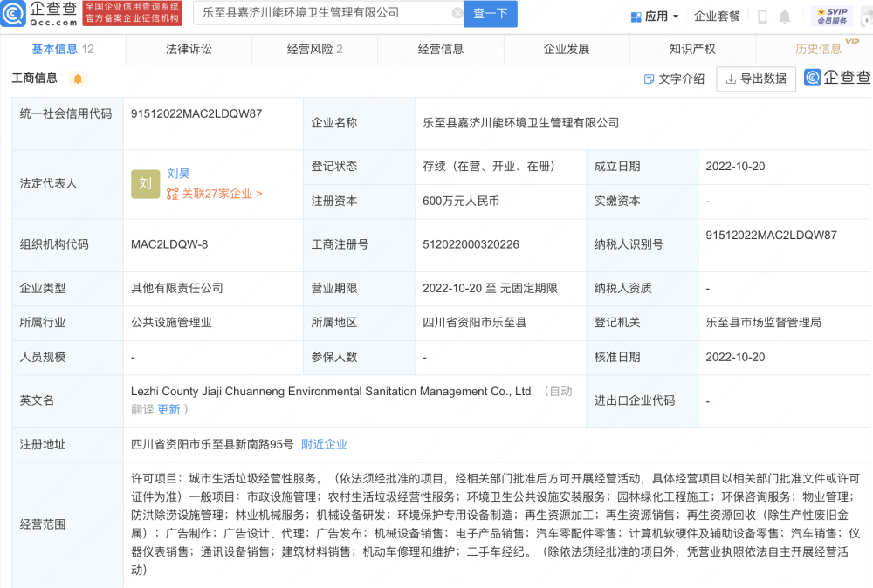Expand the 应用 dropdown menu
Screen dimensions: 873x588
pyautogui.click(x=654, y=17)
